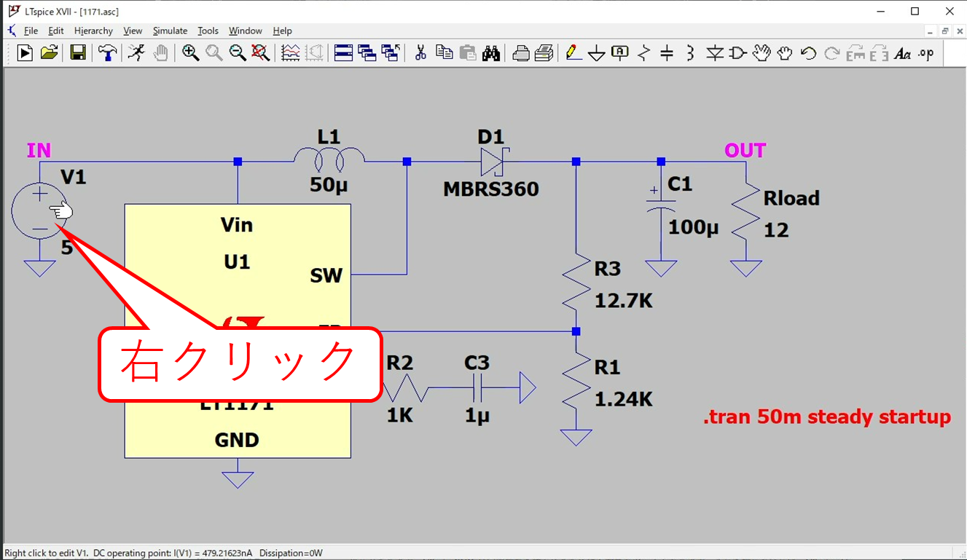Select the Drag closed-hand tool

coord(785,52)
